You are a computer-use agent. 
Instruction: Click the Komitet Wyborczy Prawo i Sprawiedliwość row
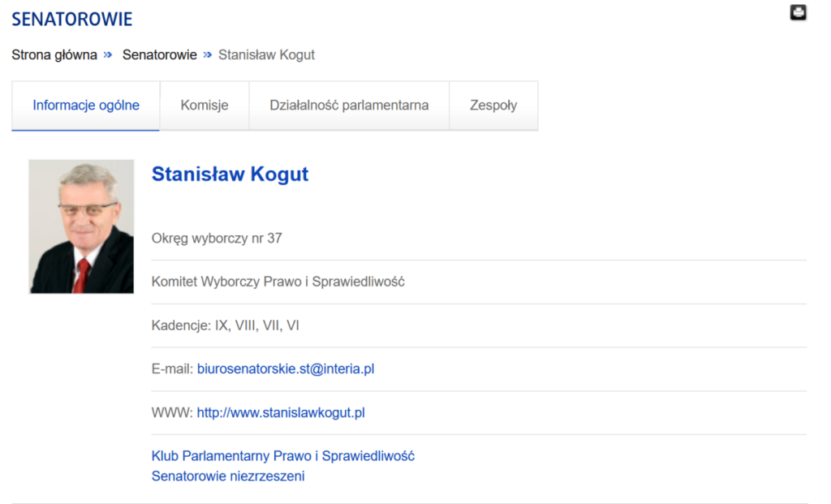click(x=278, y=282)
